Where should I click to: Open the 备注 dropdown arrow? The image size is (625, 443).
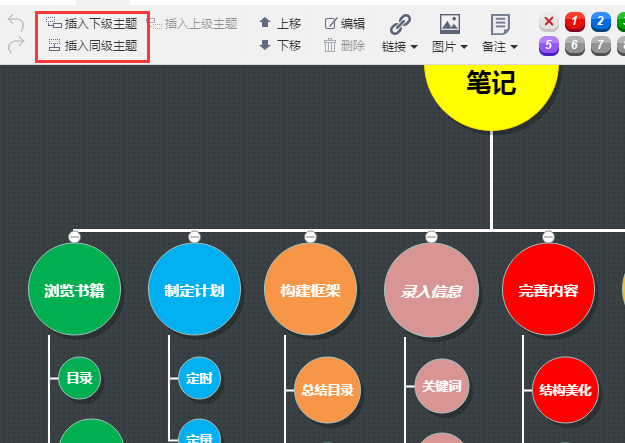pyautogui.click(x=514, y=47)
